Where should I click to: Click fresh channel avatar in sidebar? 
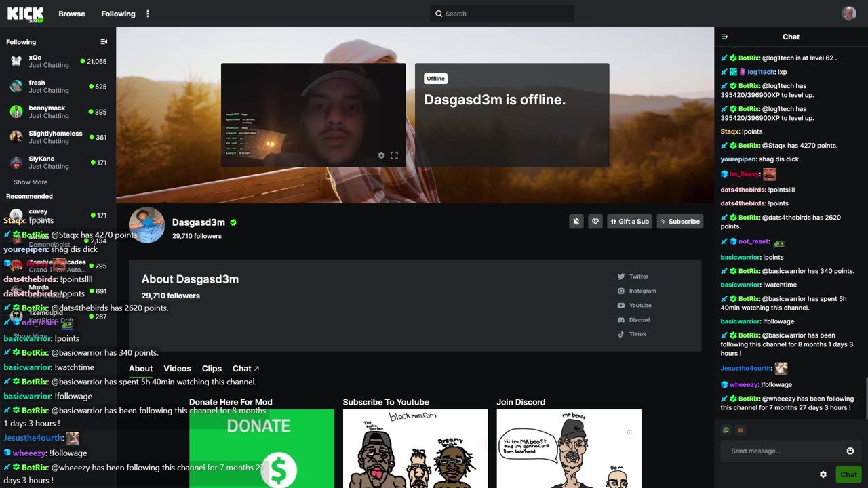point(16,86)
